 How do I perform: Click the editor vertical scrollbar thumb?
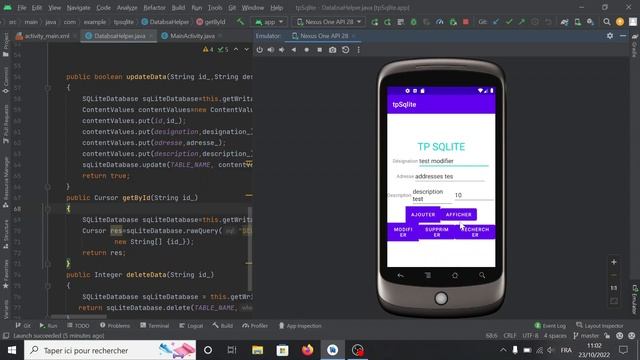(250, 248)
